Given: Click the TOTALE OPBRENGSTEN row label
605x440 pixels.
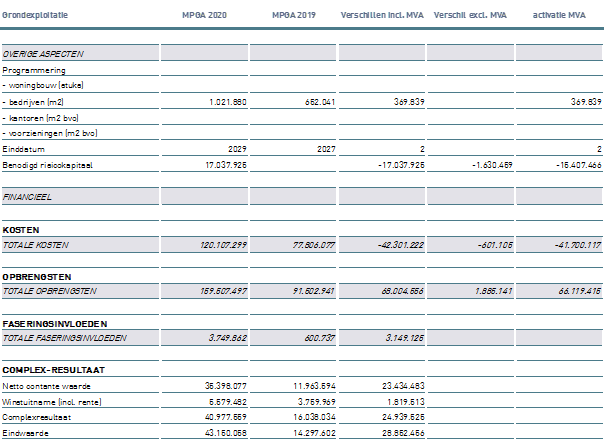Looking at the screenshot, I should (x=49, y=290).
